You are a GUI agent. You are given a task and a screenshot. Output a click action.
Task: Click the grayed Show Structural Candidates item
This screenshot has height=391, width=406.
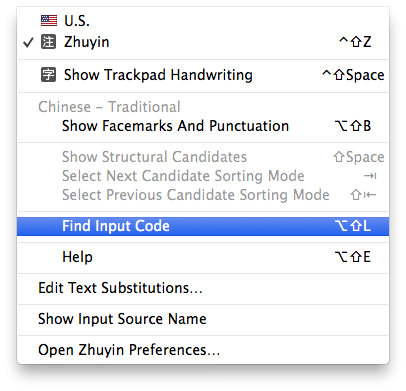click(154, 157)
